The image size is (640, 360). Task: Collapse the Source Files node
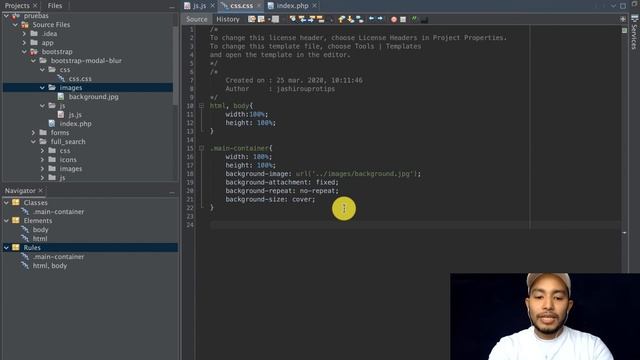15,25
